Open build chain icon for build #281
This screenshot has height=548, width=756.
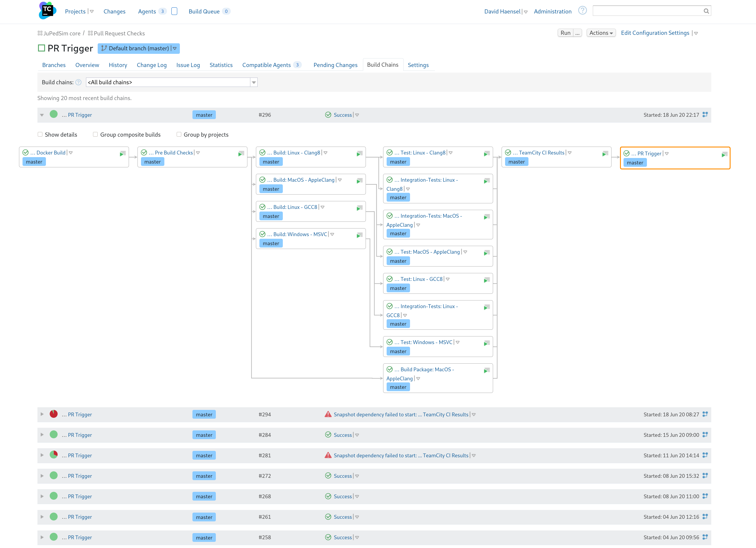[x=705, y=455]
